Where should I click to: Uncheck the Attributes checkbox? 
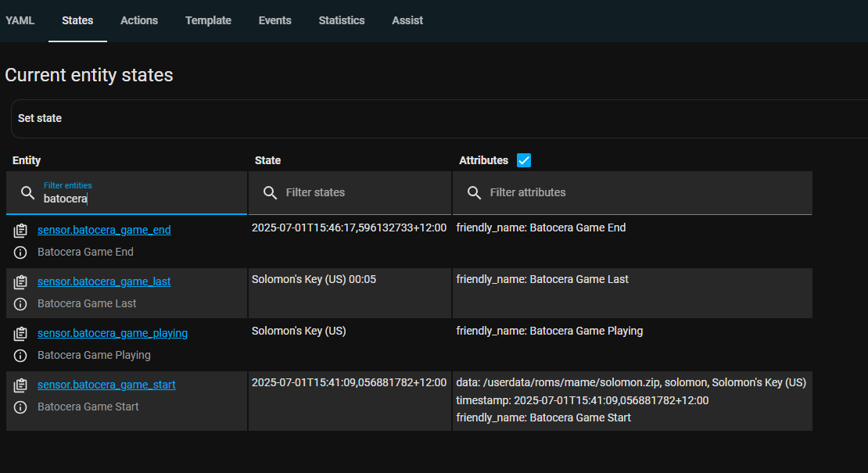coord(524,160)
